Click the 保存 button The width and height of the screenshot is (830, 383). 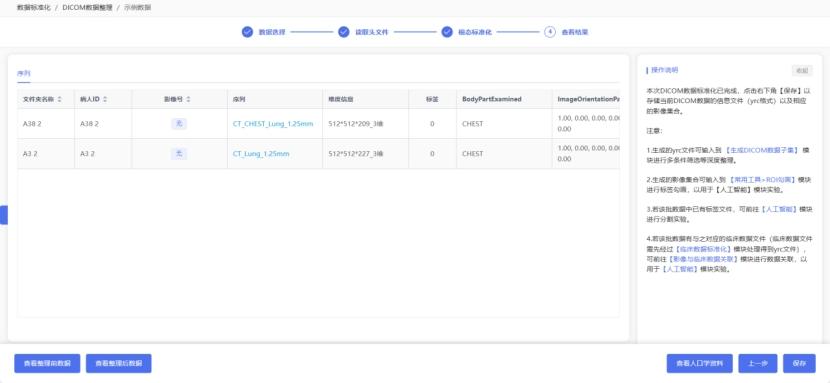[x=799, y=363]
